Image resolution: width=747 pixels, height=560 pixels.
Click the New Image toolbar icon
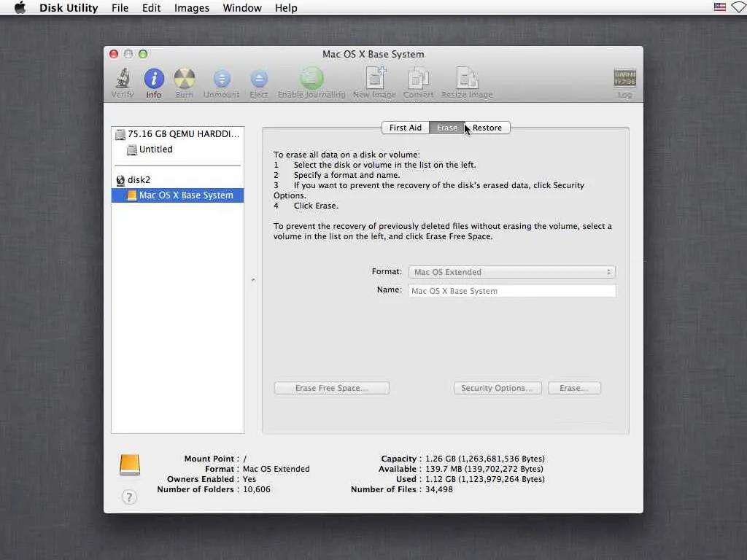pos(374,82)
